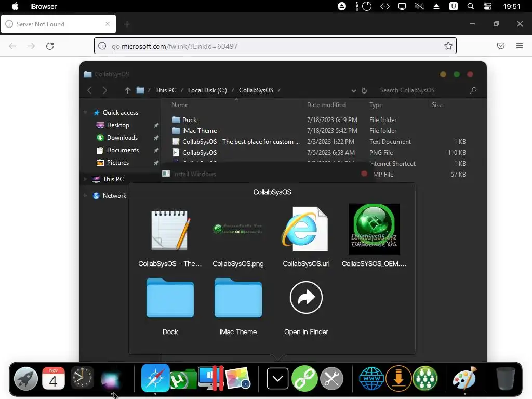Image resolution: width=532 pixels, height=399 pixels.
Task: Open Calendar icon showing Nov 4
Action: 54,379
